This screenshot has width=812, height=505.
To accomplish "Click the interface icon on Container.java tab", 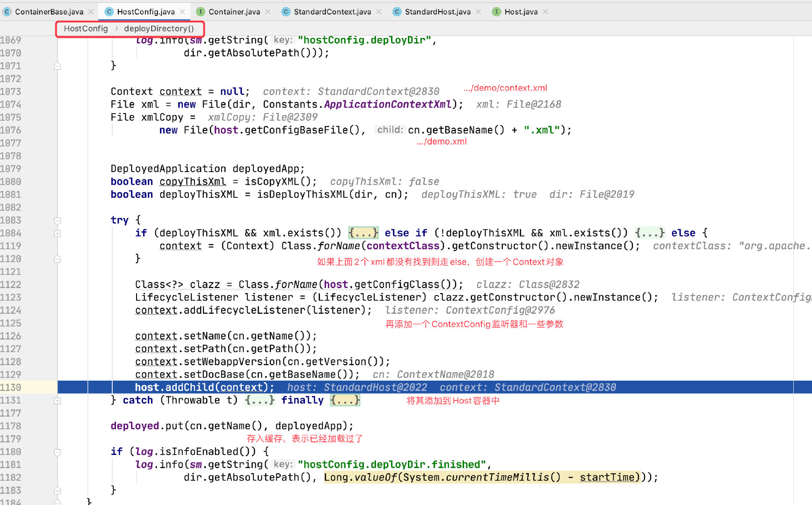I will click(200, 12).
